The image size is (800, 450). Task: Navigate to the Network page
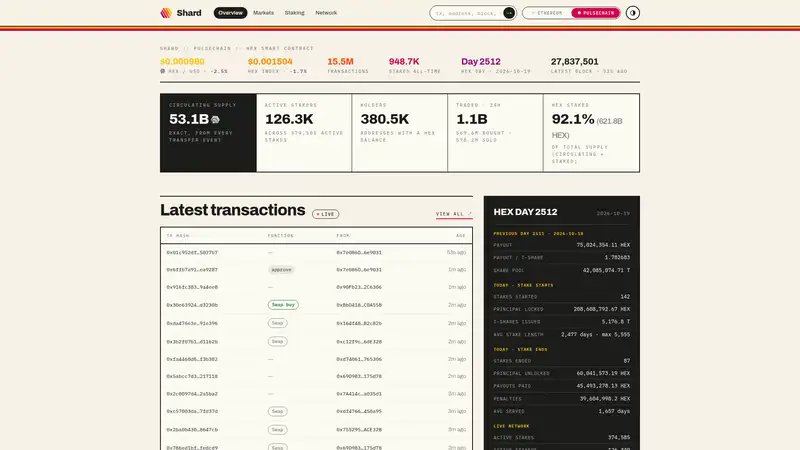(x=326, y=13)
